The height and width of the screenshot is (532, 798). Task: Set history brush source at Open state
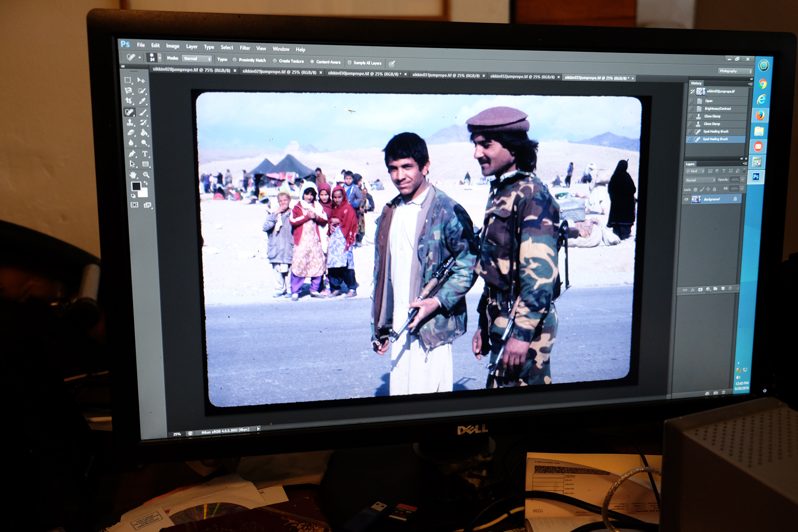pyautogui.click(x=691, y=101)
